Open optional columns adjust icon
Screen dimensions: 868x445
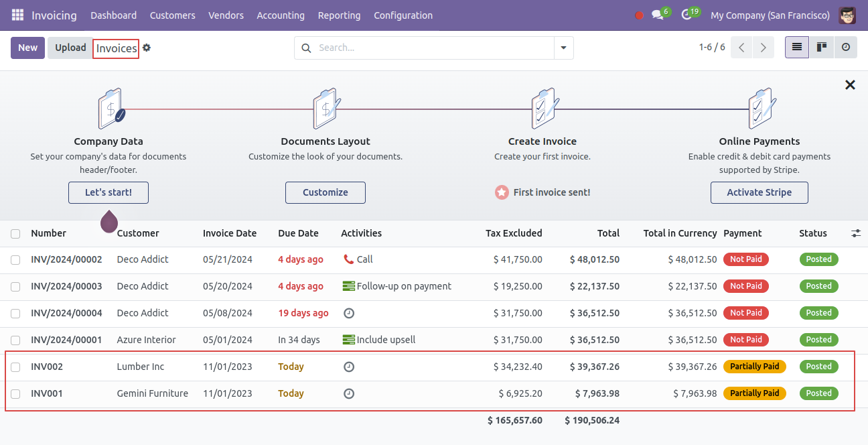click(x=856, y=233)
